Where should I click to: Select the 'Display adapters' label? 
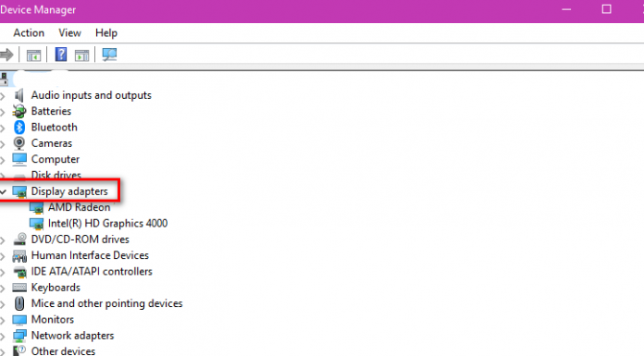pos(69,191)
